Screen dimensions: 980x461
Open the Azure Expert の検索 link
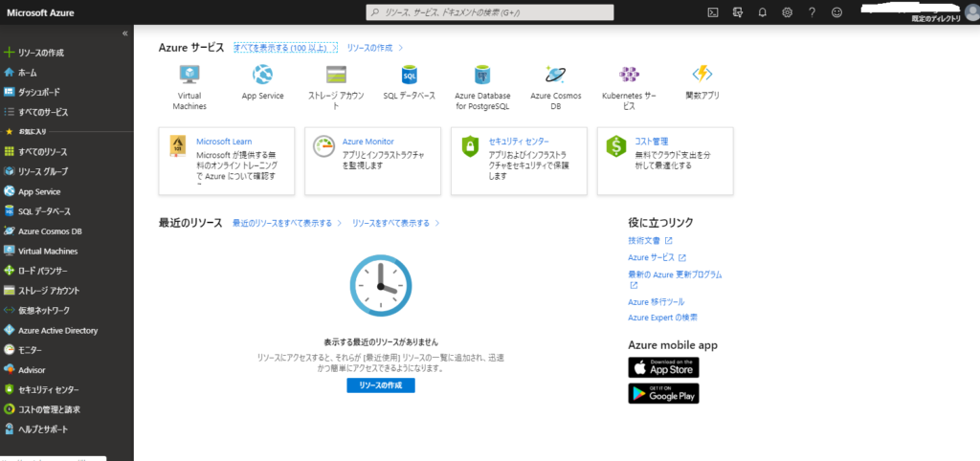[x=663, y=318]
